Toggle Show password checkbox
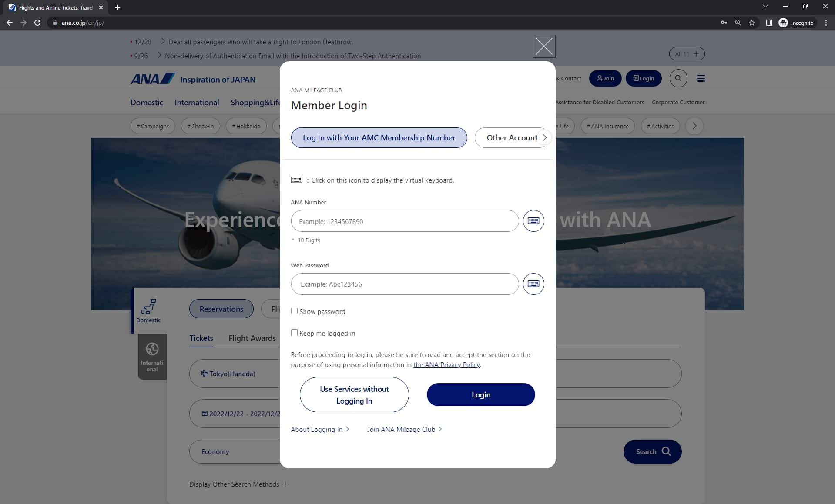Viewport: 835px width, 504px height. click(x=294, y=311)
